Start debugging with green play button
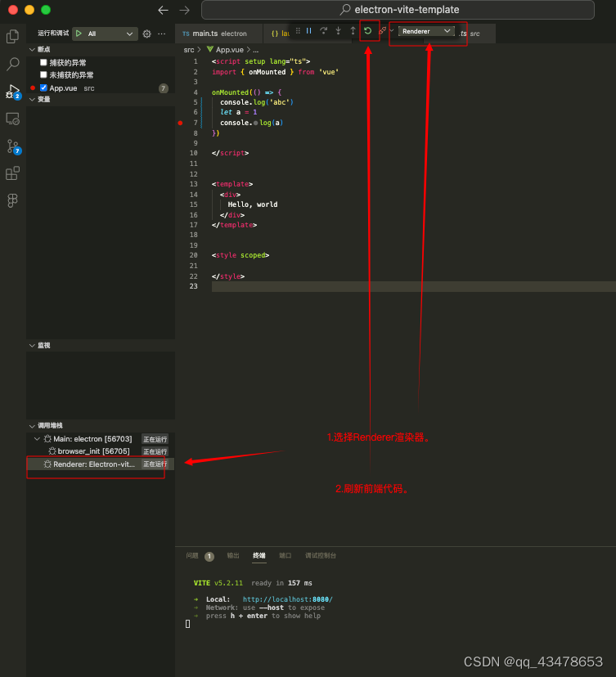This screenshot has height=677, width=616. tap(79, 34)
